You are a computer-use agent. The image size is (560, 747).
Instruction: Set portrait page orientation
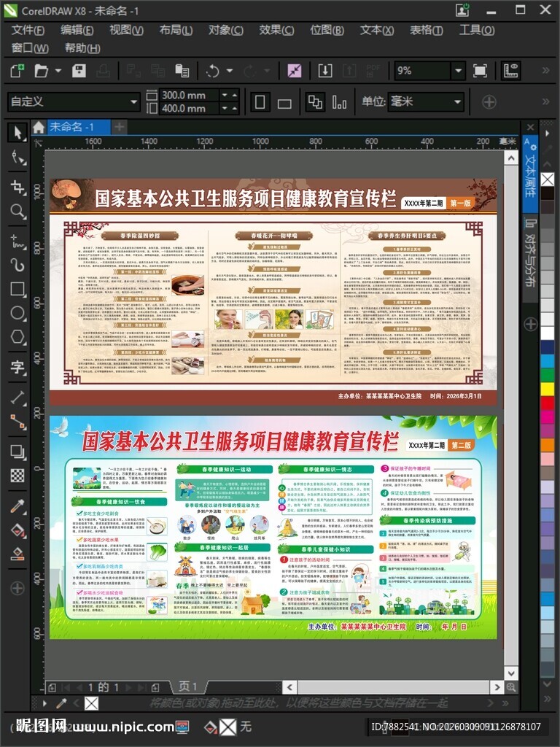click(260, 101)
